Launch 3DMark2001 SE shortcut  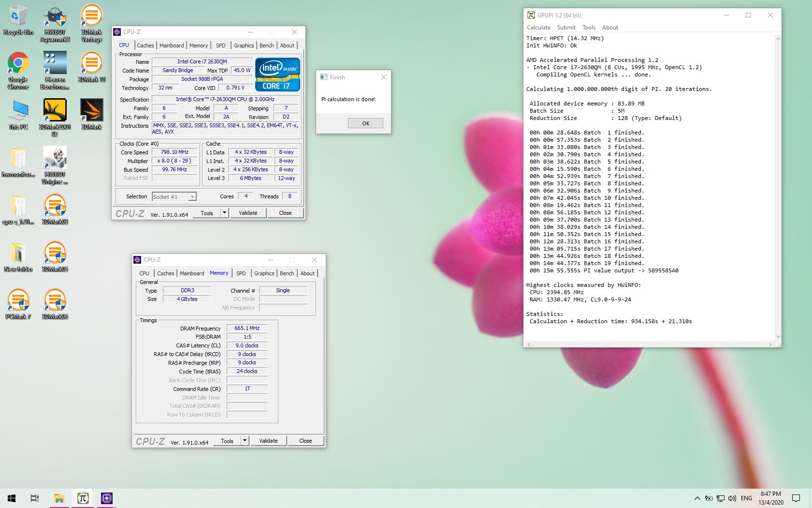click(x=55, y=119)
